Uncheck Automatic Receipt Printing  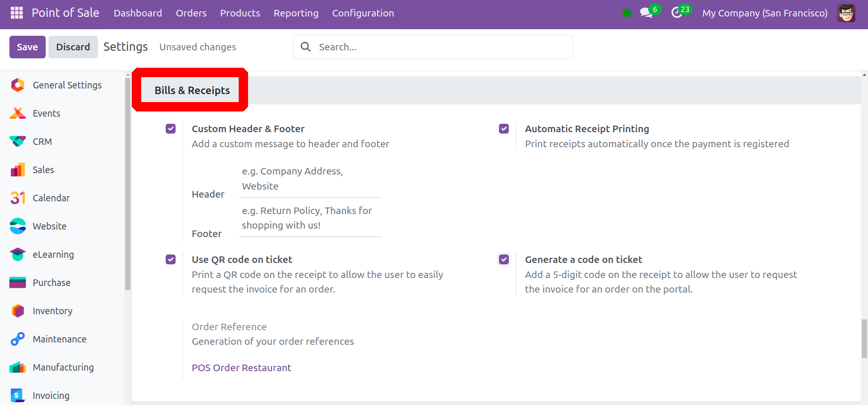(x=504, y=129)
